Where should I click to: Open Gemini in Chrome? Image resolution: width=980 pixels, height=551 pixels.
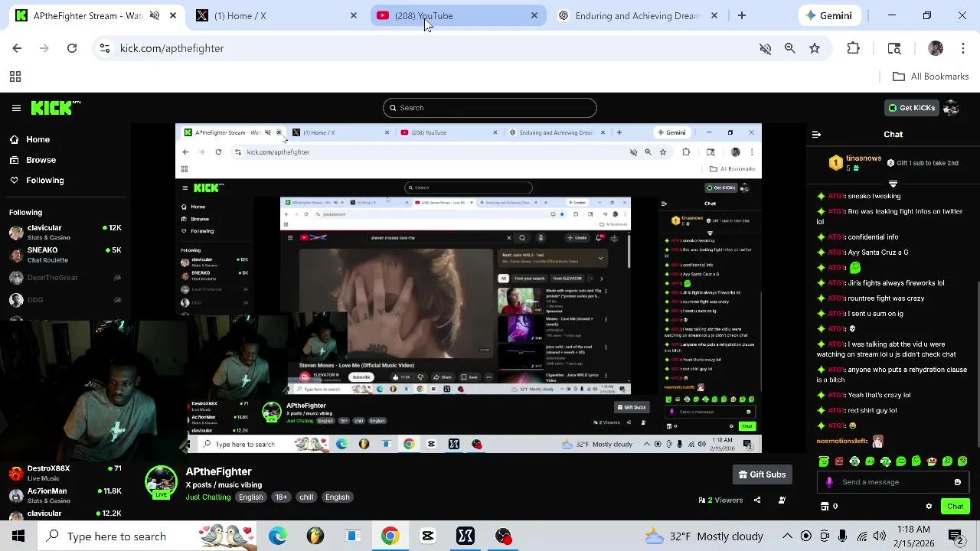click(828, 15)
